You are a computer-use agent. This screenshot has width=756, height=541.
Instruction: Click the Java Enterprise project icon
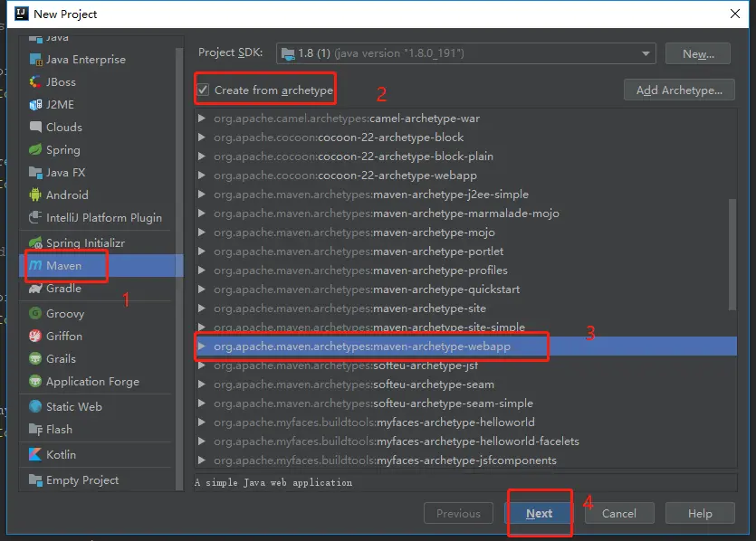pos(35,59)
